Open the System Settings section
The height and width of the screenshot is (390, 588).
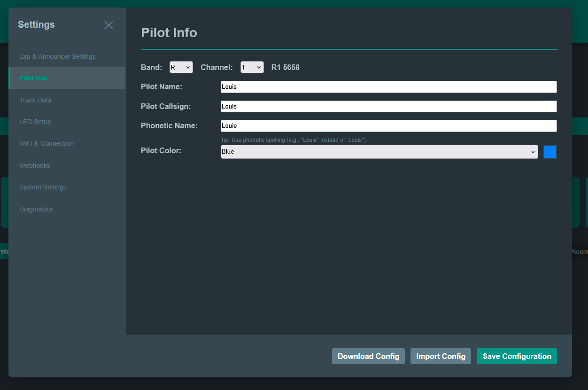tap(43, 187)
